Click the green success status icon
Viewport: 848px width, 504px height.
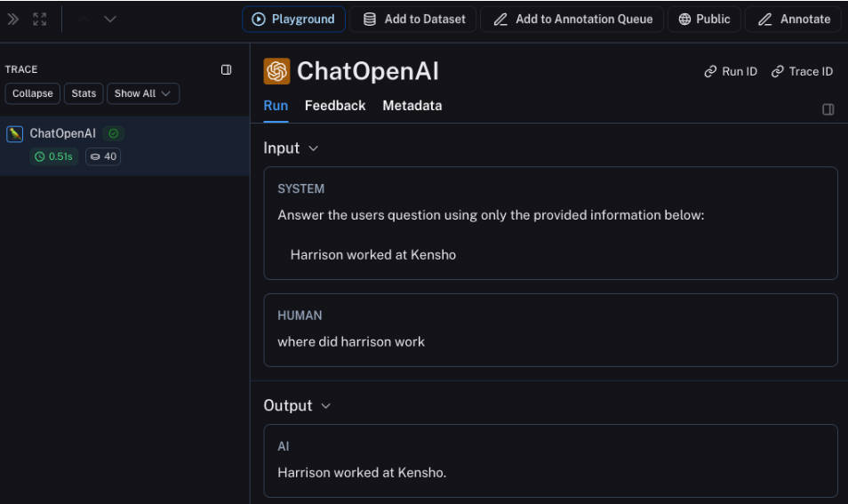[x=114, y=133]
